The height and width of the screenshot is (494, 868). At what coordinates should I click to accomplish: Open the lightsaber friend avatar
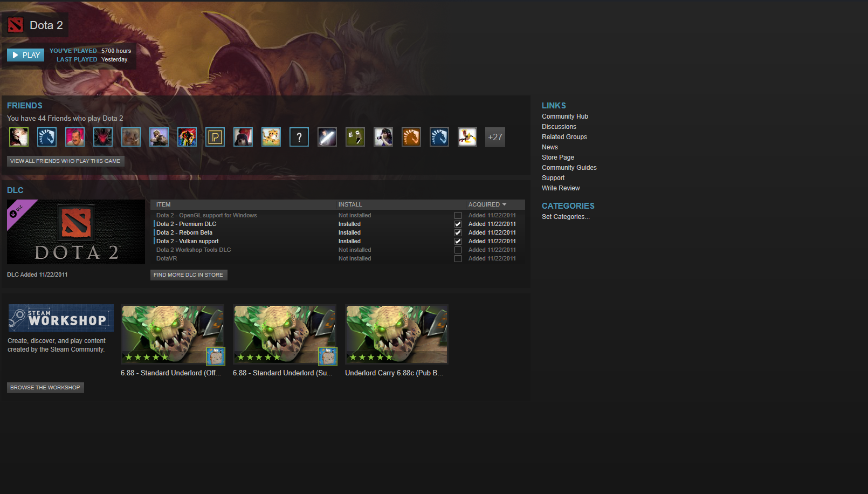tap(327, 137)
